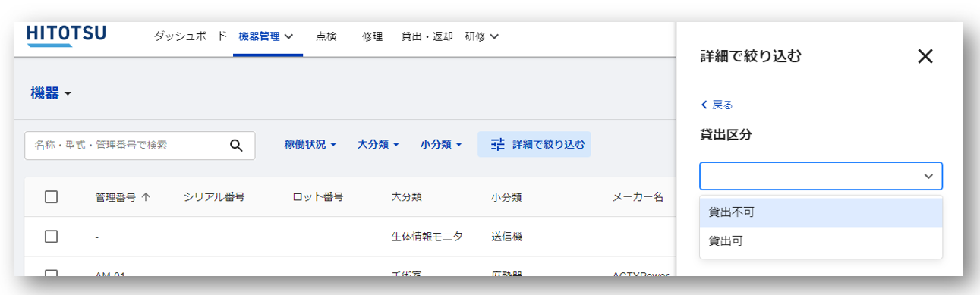Click the ロット番号 column header

pos(318,197)
